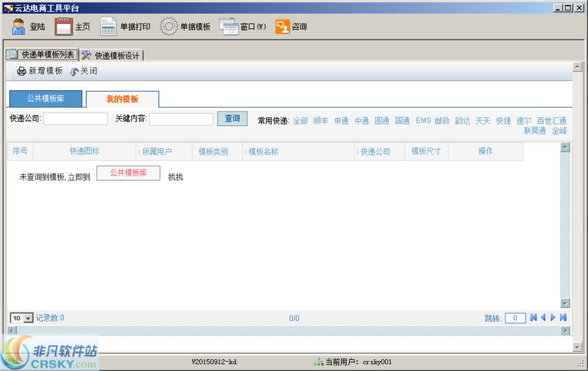Filter by 申通 courier link
The image size is (588, 371).
pos(341,121)
